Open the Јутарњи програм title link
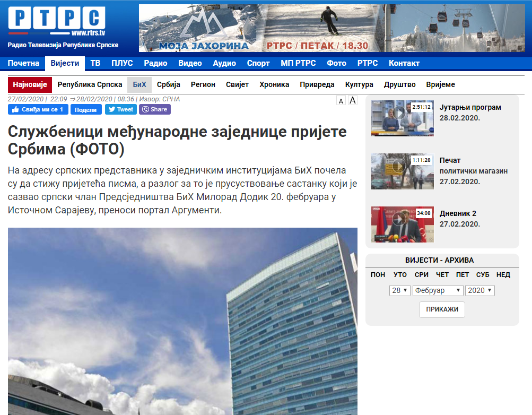This screenshot has width=532, height=415. point(470,107)
